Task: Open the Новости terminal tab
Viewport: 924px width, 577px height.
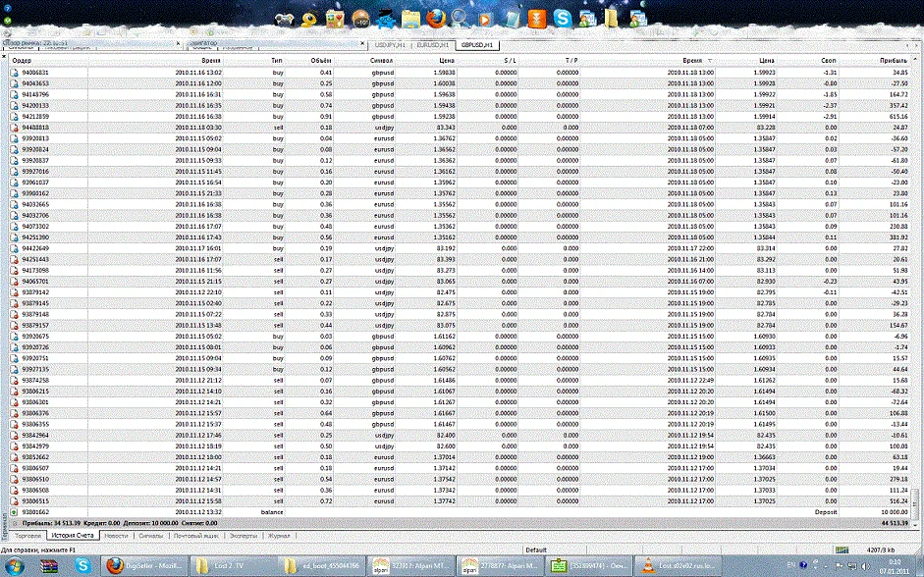Action: 116,536
